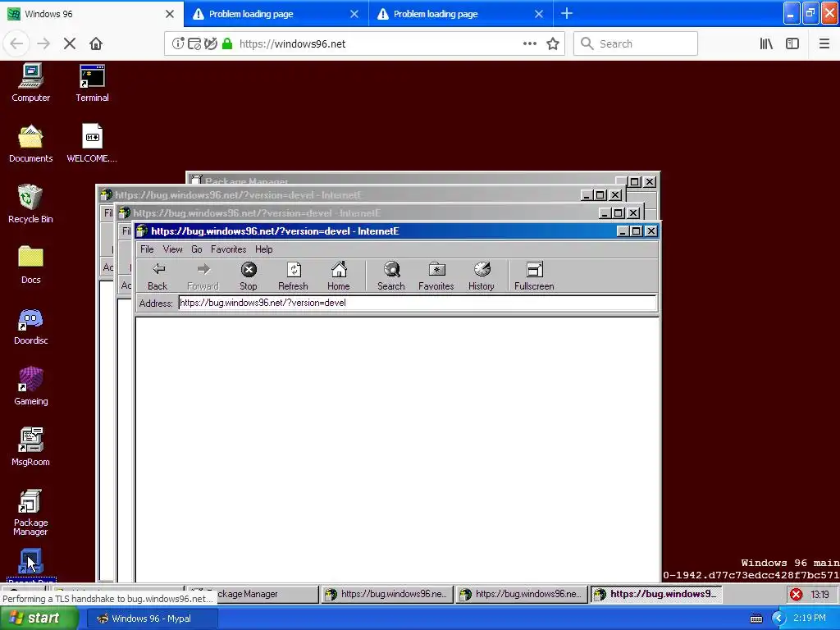Select first bug.windows96 taskbar button
This screenshot has width=840, height=630.
[387, 594]
